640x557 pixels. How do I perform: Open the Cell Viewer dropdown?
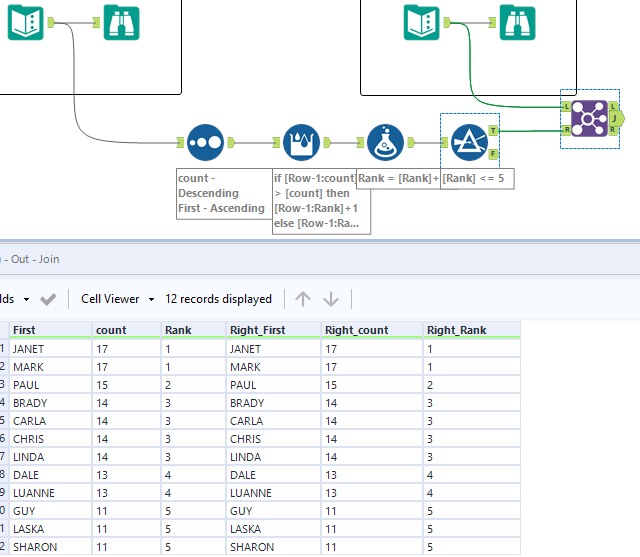[118, 299]
